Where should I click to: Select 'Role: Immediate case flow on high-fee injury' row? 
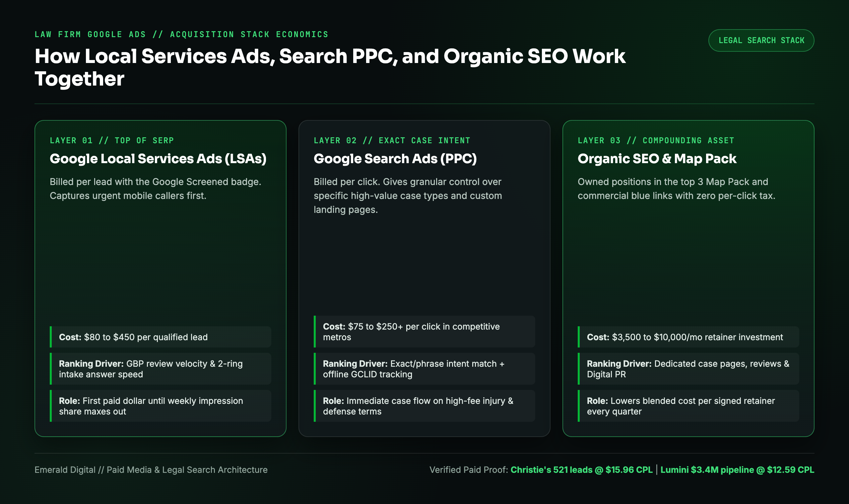coord(424,406)
